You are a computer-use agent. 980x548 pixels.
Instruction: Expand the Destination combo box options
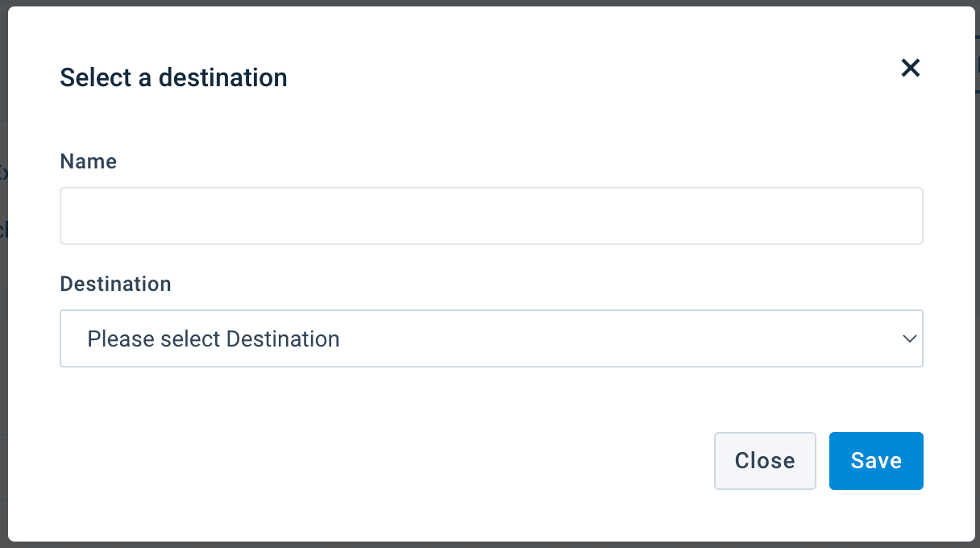pos(491,338)
